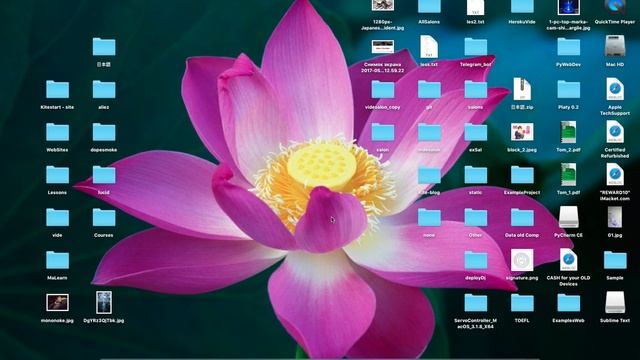Viewport: 640px width, 360px height.
Task: Select the DgYRz3QjTbk.jpg image thumbnail
Action: pyautogui.click(x=104, y=302)
